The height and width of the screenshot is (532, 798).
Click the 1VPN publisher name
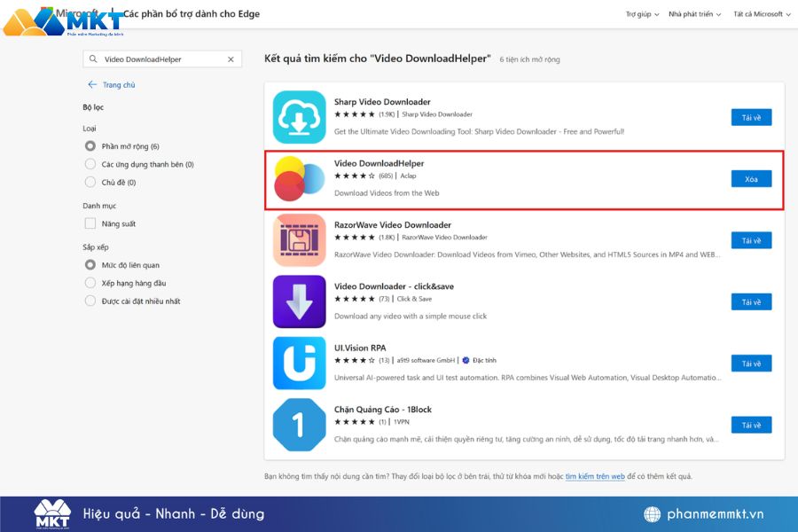pyautogui.click(x=401, y=422)
